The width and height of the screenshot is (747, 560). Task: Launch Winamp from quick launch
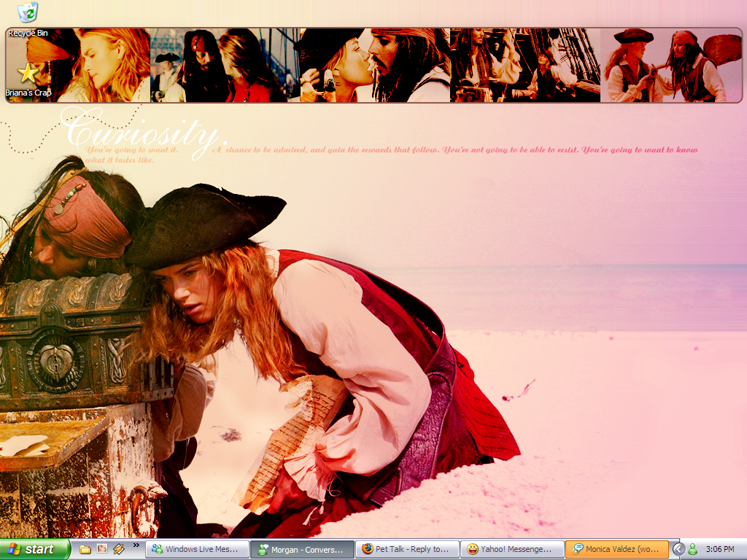[x=119, y=549]
